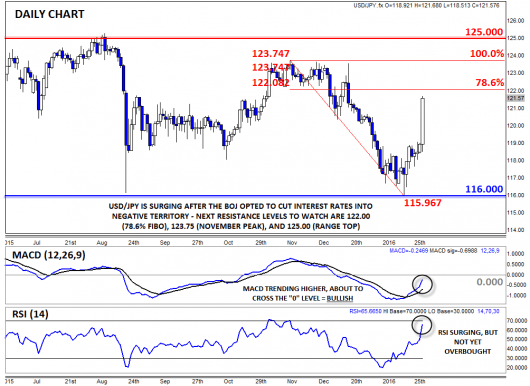This screenshot has height=386, width=530.
Task: Click "Jul" on the RSI panel date axis
Action: [37, 381]
